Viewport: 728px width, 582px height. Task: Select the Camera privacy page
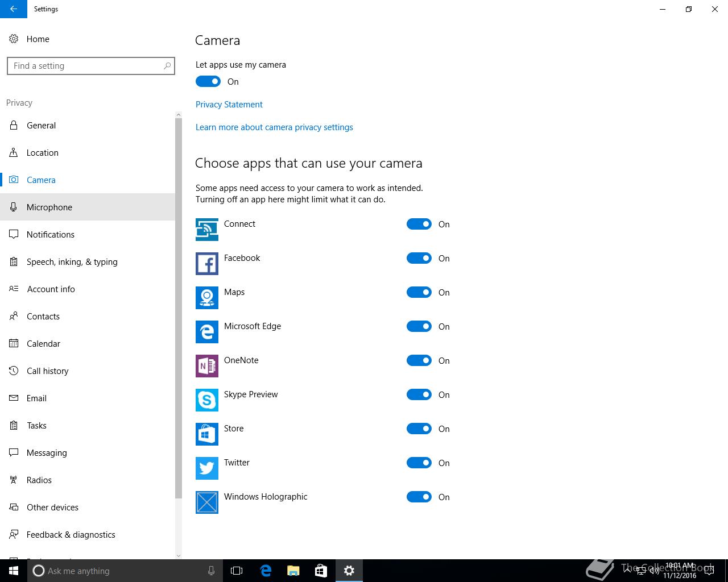tap(88, 180)
